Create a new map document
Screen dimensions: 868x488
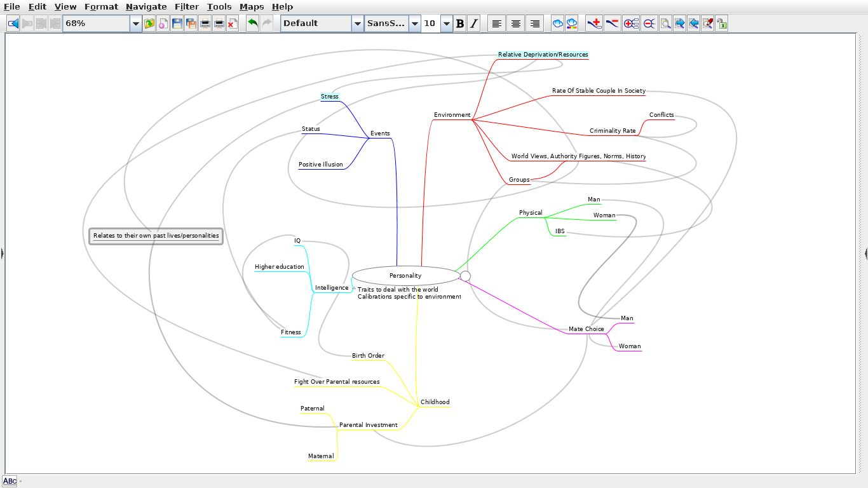pyautogui.click(x=163, y=24)
